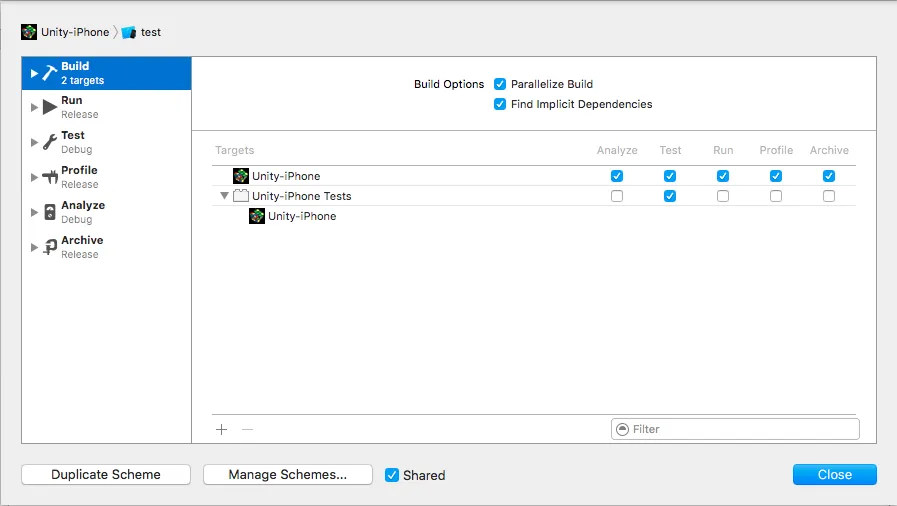Click the test scheme icon in breadcrumb
The width and height of the screenshot is (897, 506).
point(129,32)
